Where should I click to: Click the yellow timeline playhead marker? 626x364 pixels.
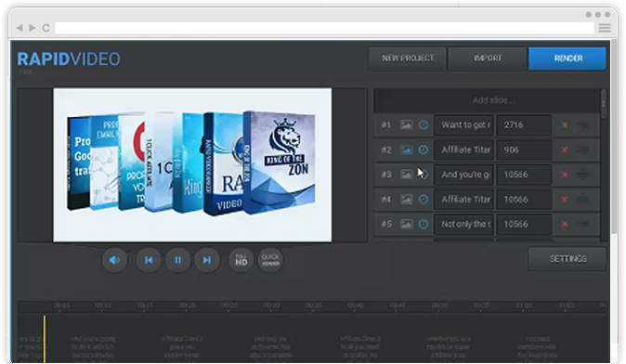click(45, 338)
